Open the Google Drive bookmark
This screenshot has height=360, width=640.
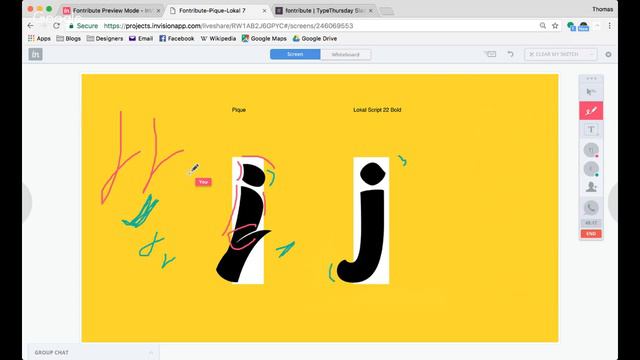click(x=315, y=38)
